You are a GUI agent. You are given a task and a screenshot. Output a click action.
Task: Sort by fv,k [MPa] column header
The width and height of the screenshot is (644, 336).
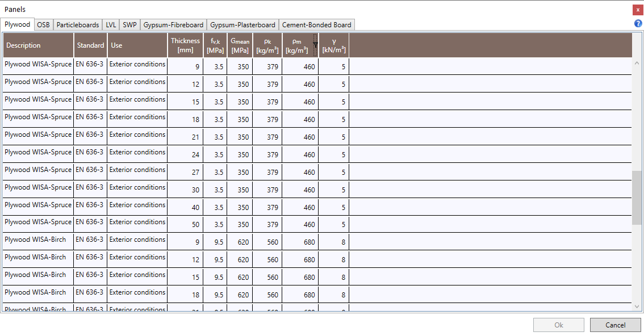[x=215, y=45]
